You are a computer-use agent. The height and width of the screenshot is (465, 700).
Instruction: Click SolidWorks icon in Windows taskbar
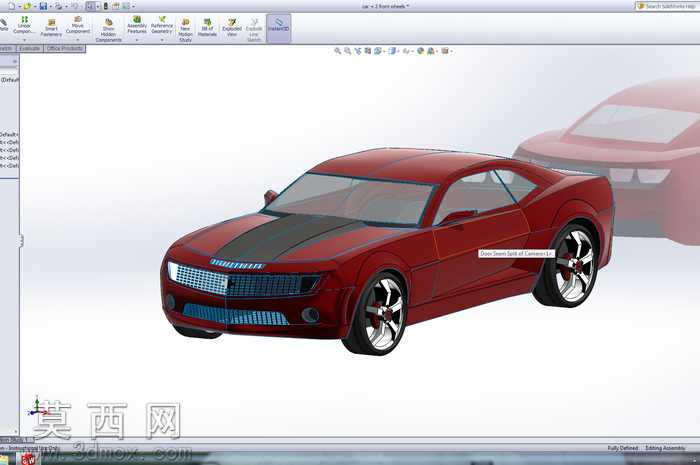[28, 459]
